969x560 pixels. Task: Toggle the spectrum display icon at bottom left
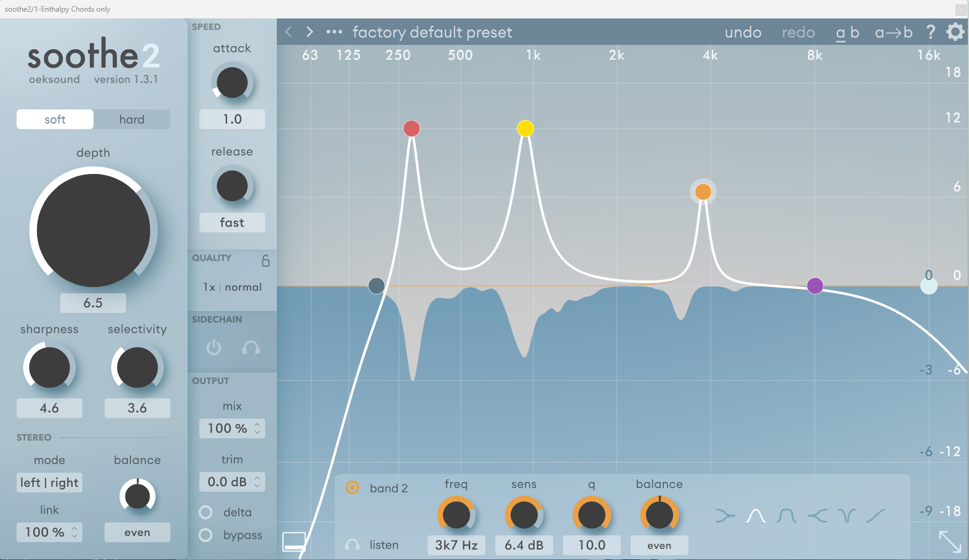294,542
